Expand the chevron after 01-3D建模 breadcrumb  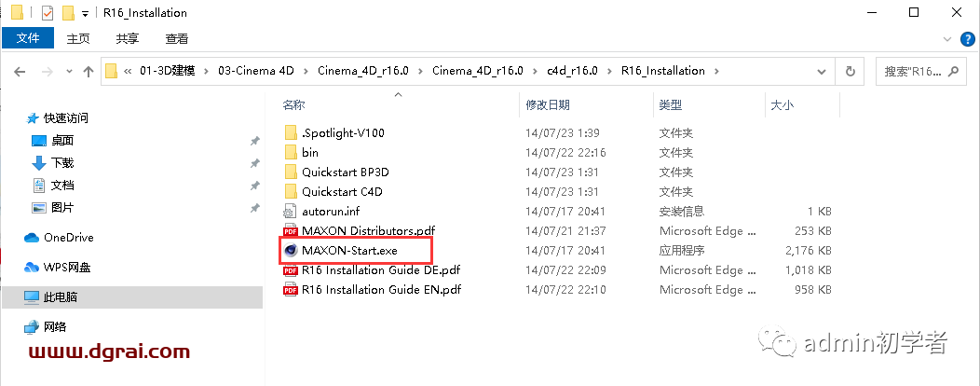coord(206,71)
